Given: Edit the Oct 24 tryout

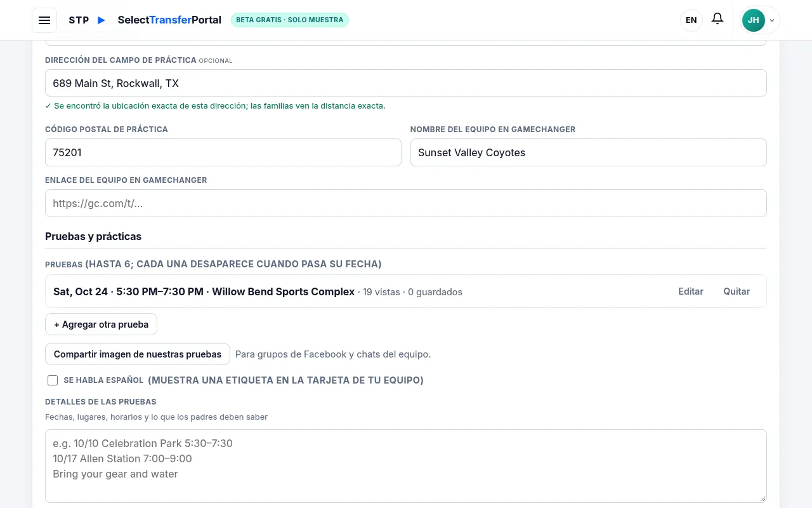Looking at the screenshot, I should (x=691, y=291).
